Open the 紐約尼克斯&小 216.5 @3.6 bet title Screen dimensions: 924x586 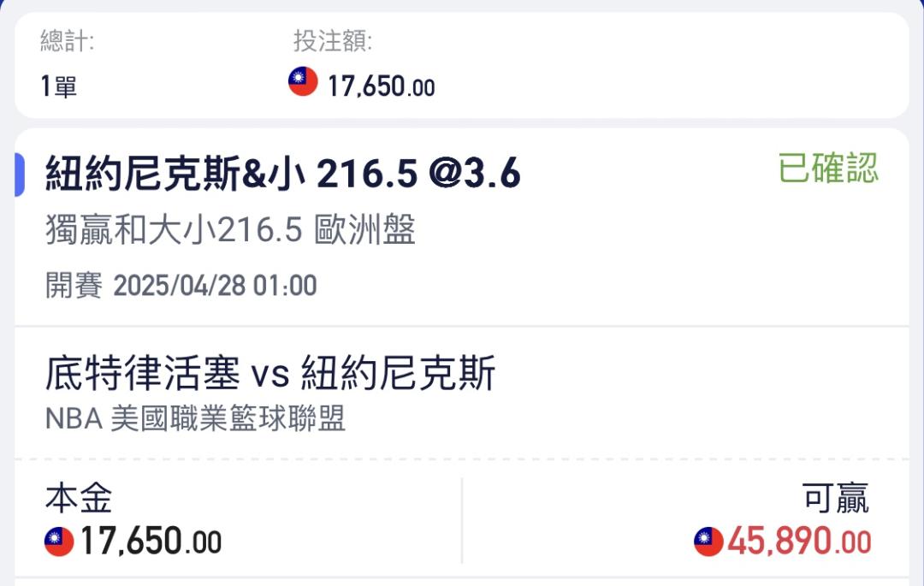click(283, 174)
